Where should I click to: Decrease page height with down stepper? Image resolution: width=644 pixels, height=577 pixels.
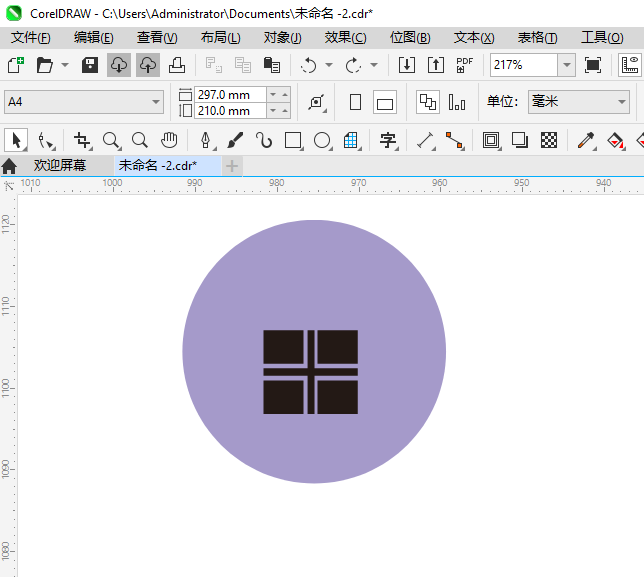273,111
